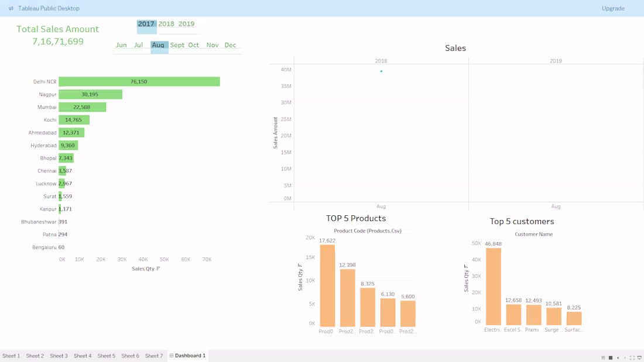The image size is (644, 362).
Task: Select the Nagpur bar showing 30,195
Action: [x=90, y=94]
